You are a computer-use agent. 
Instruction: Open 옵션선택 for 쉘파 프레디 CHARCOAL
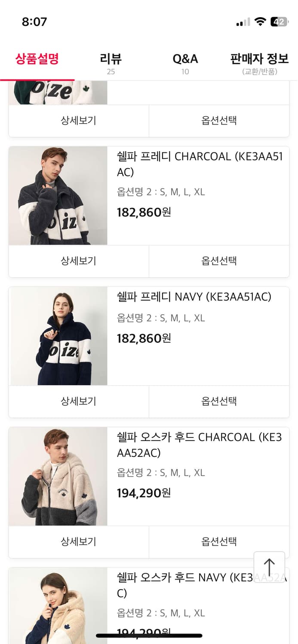coord(219,261)
